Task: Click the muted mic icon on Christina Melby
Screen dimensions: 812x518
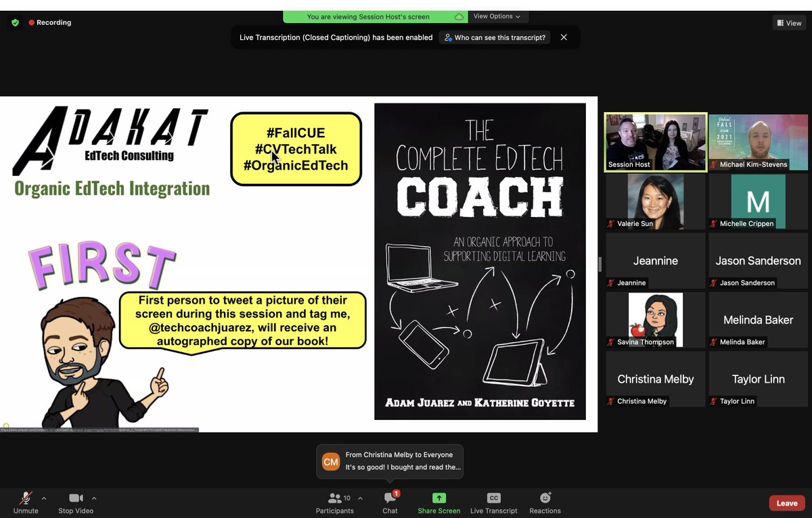Action: pos(612,401)
